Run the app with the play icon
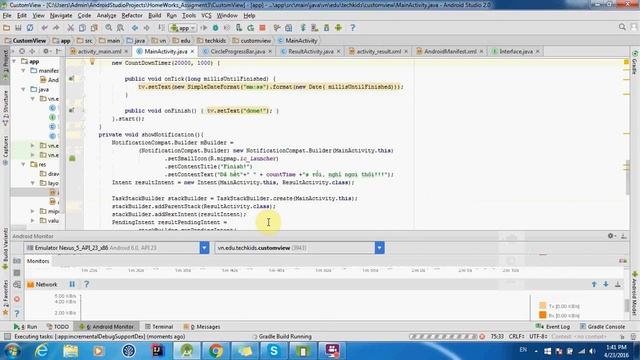This screenshot has height=360, width=640. [204, 28]
